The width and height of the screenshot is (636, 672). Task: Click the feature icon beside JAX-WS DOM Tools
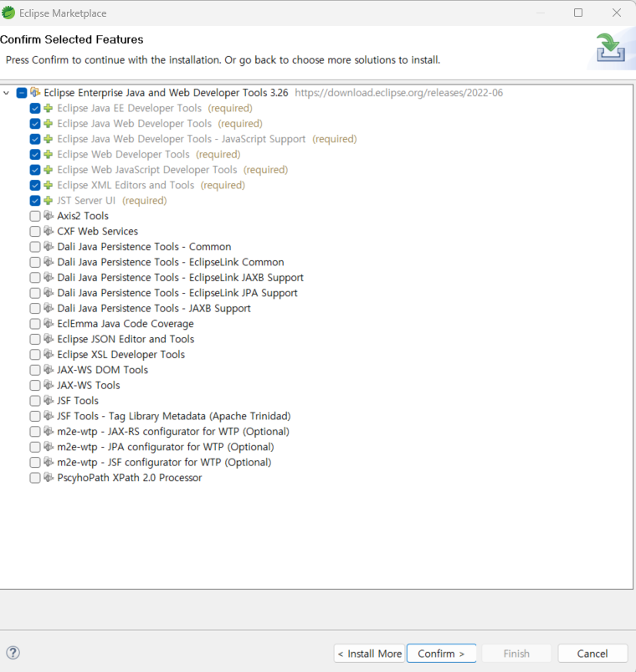(x=49, y=369)
